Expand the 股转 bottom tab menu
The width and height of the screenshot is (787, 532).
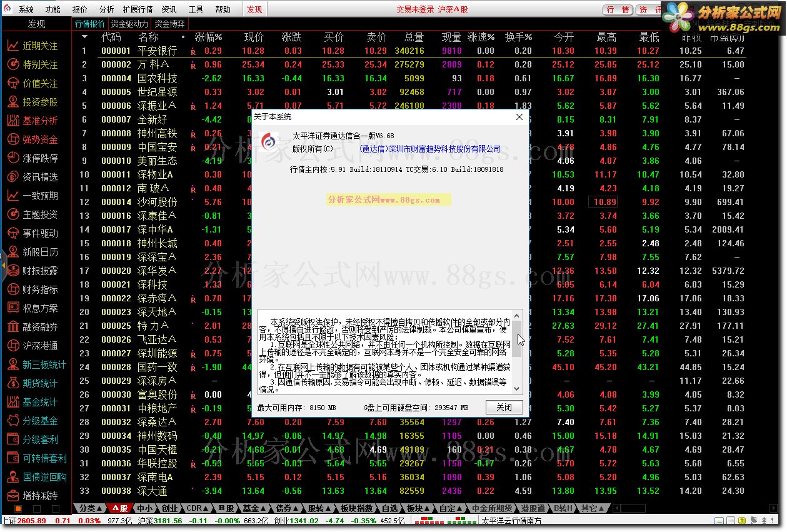(319, 508)
